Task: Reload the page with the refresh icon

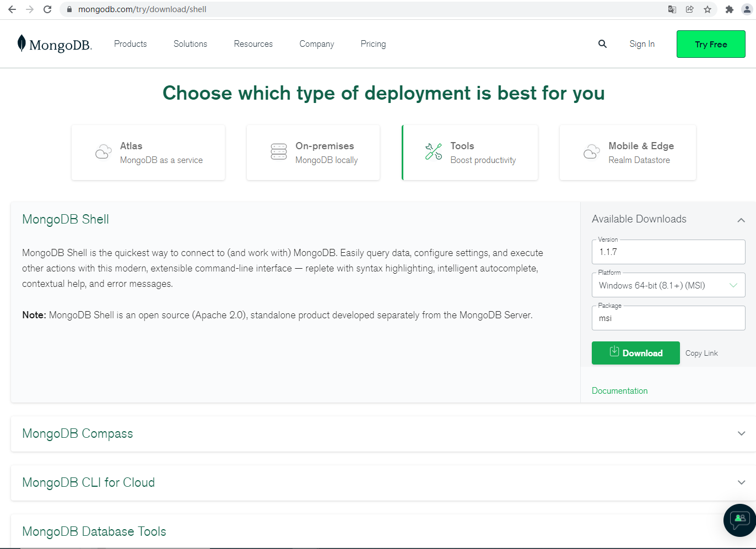Action: click(x=47, y=9)
